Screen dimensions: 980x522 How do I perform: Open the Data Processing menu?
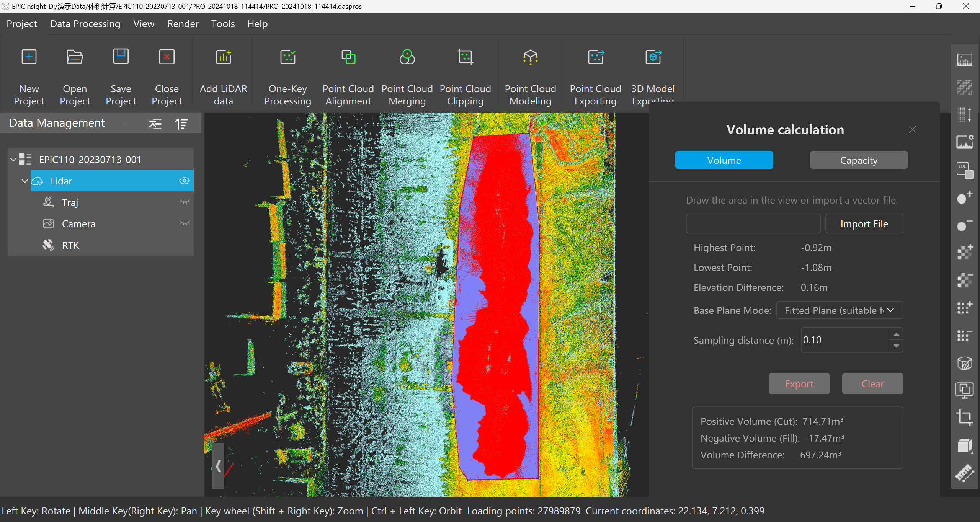click(x=85, y=24)
